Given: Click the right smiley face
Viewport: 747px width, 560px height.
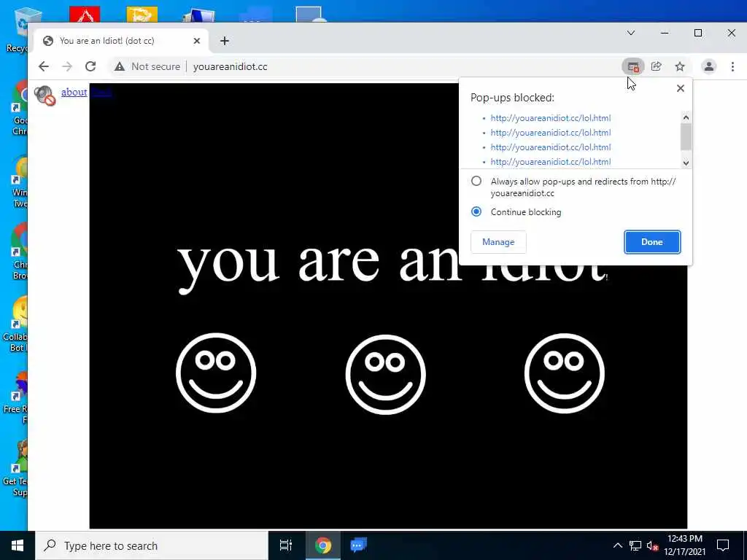Looking at the screenshot, I should click(x=564, y=373).
